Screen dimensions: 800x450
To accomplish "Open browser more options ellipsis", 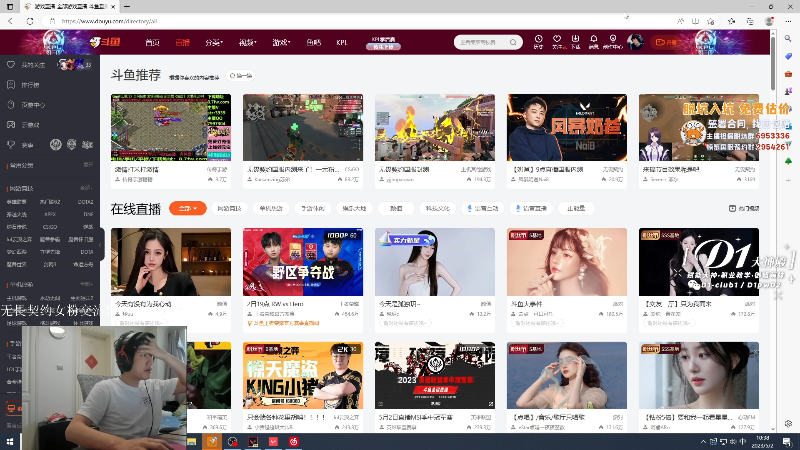I will [x=788, y=21].
